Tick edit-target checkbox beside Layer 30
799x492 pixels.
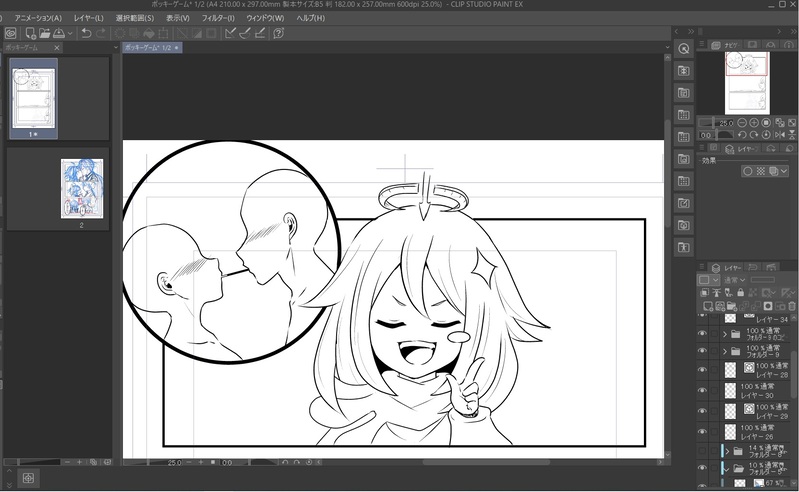pos(714,391)
